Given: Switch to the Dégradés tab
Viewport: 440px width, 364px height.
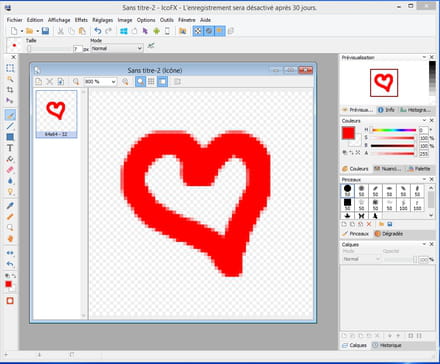Looking at the screenshot, I should (x=389, y=234).
